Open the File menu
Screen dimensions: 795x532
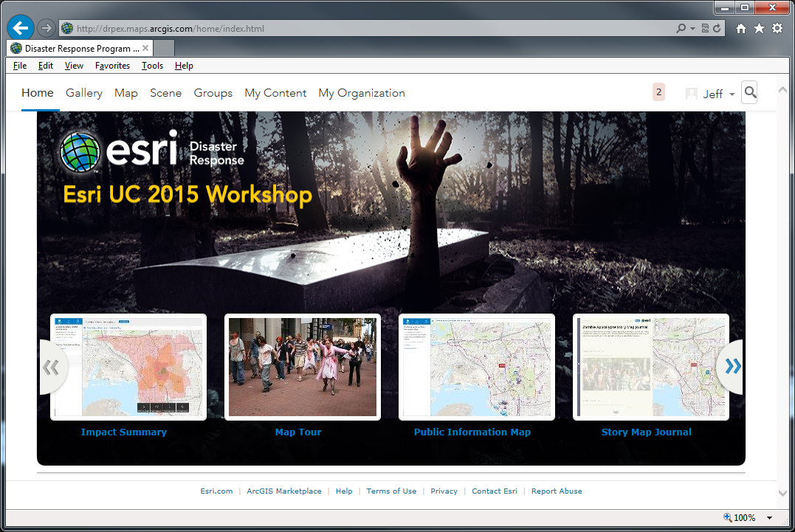[20, 66]
